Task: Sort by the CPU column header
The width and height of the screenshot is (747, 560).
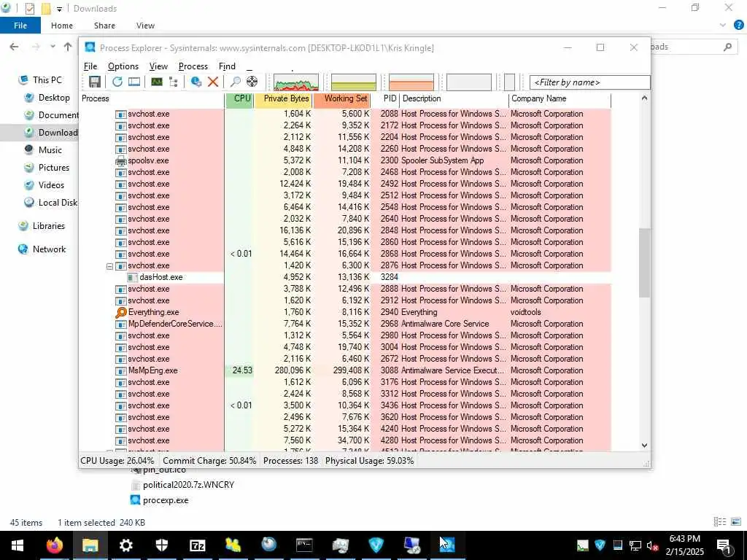Action: [239, 98]
